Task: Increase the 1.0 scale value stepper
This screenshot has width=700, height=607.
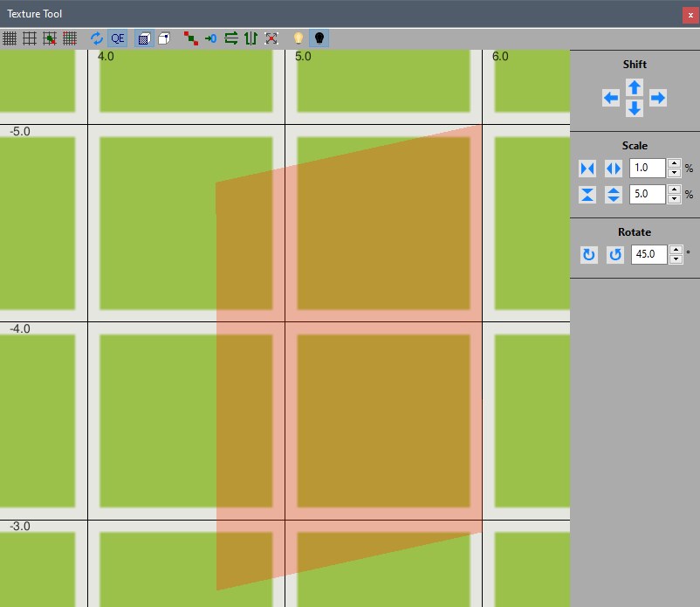Action: point(674,163)
